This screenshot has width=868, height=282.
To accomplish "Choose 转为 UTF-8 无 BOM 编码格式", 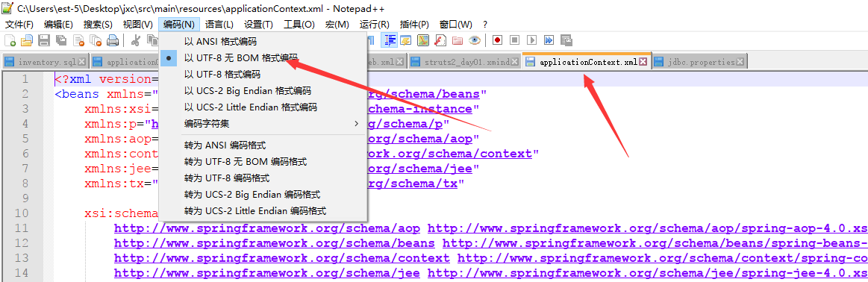I will (x=263, y=162).
